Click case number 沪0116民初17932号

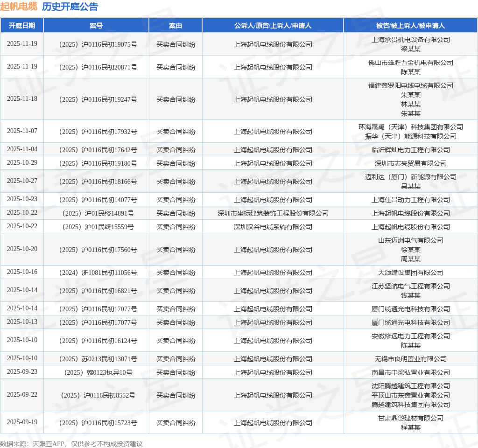98,132
